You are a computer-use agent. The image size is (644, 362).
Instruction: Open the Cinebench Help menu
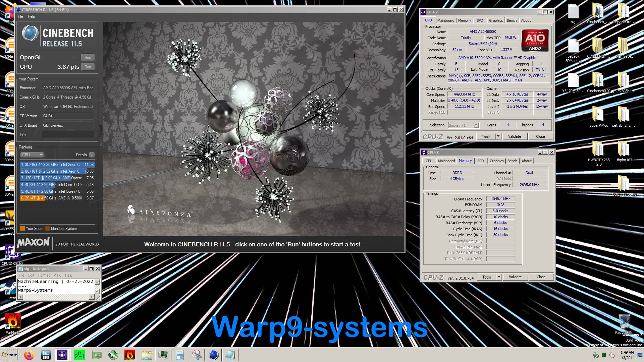[31, 16]
